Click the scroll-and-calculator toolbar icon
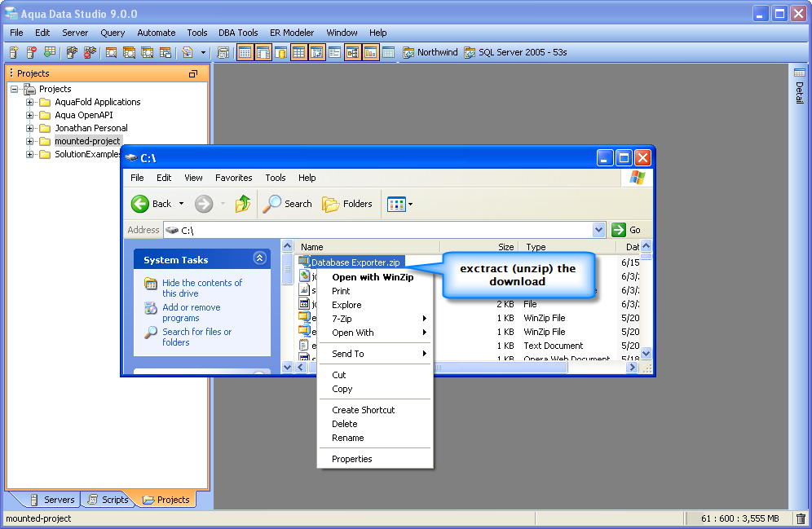Screen dimensions: 812x529 pyautogui.click(x=223, y=52)
